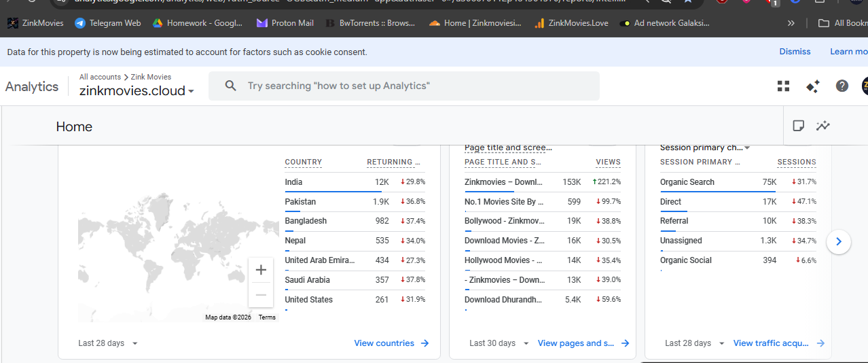Screen dimensions: 868x363
Task: Select the Bangladesh country row
Action: pos(355,221)
